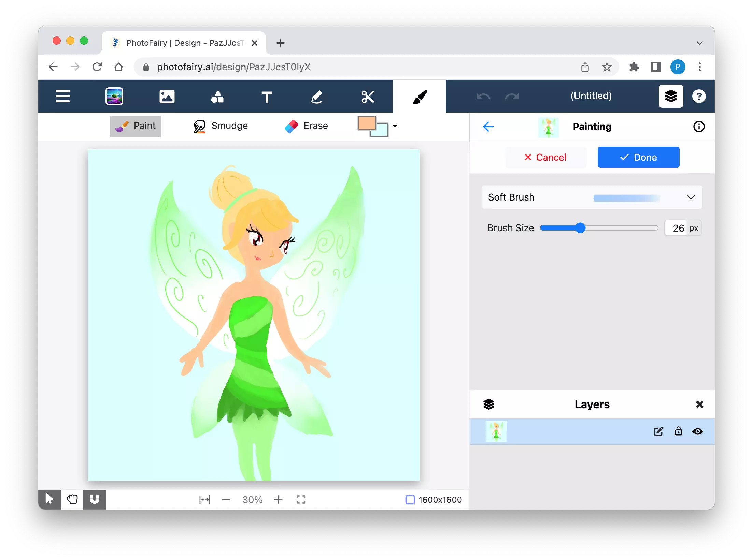This screenshot has width=753, height=560.
Task: Toggle the layers panel button in header
Action: coord(671,96)
